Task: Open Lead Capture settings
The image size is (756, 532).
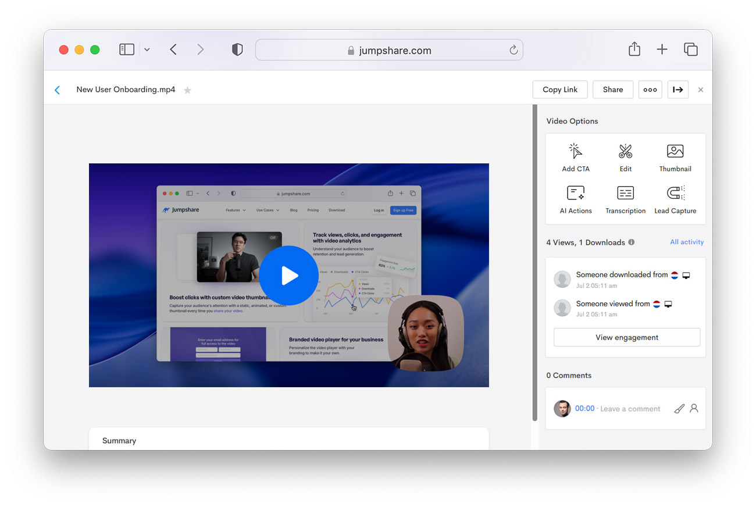Action: (675, 200)
